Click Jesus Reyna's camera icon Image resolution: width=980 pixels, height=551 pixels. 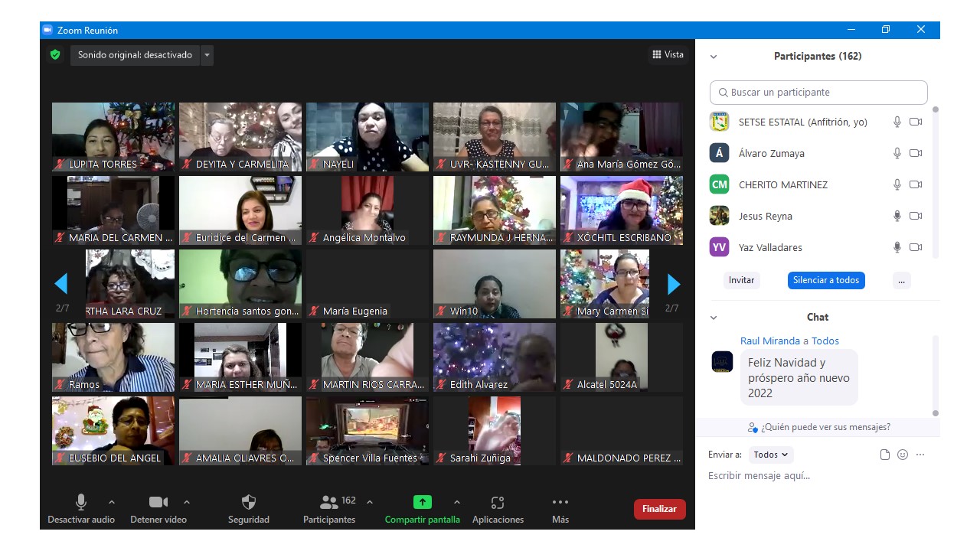click(916, 216)
